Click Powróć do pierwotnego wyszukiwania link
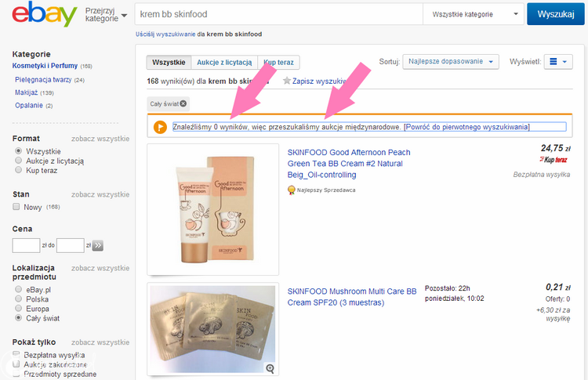This screenshot has height=380, width=588. click(467, 127)
